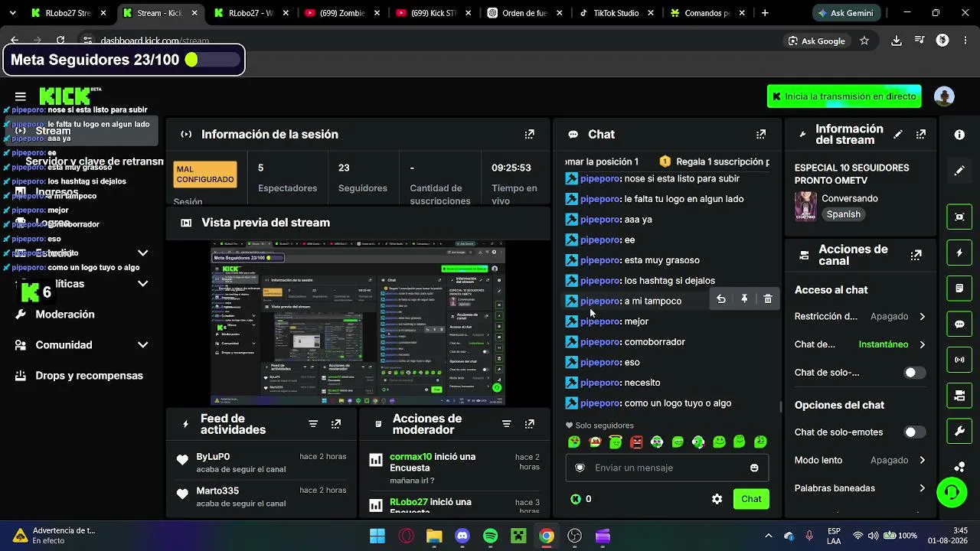
Task: Send message with the green Chat button
Action: 751,499
